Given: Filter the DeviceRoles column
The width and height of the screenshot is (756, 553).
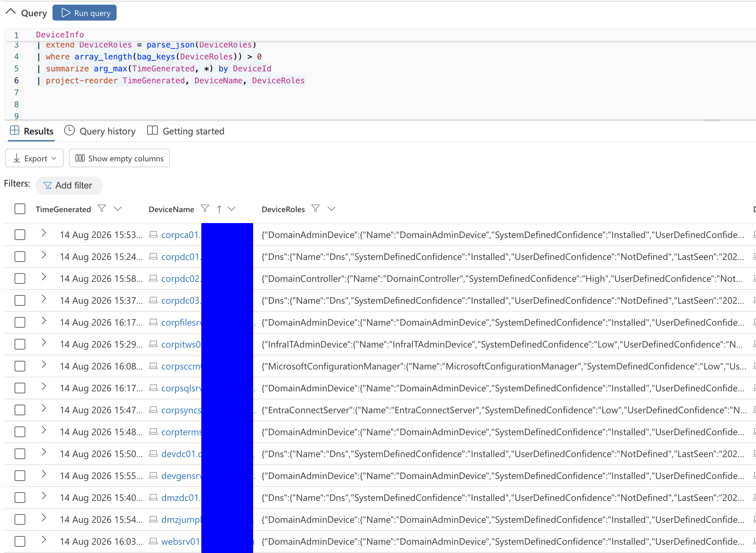Looking at the screenshot, I should click(316, 208).
